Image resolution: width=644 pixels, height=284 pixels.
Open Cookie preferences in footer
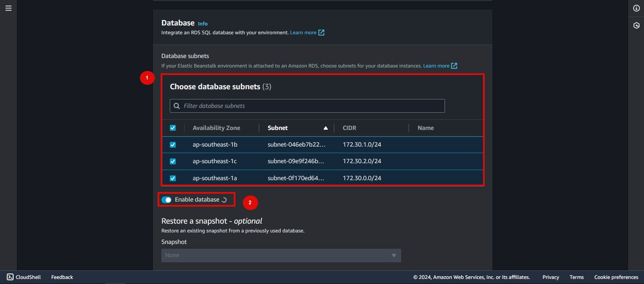(x=616, y=277)
